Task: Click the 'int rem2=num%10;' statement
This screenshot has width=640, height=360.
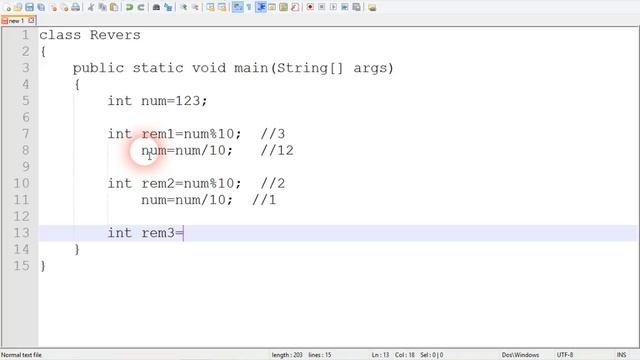Action: click(x=175, y=184)
